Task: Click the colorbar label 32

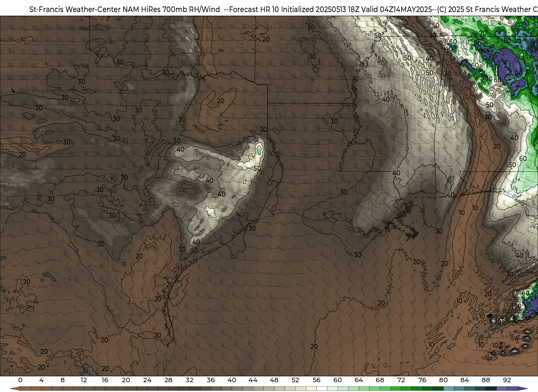Action: [x=189, y=380]
